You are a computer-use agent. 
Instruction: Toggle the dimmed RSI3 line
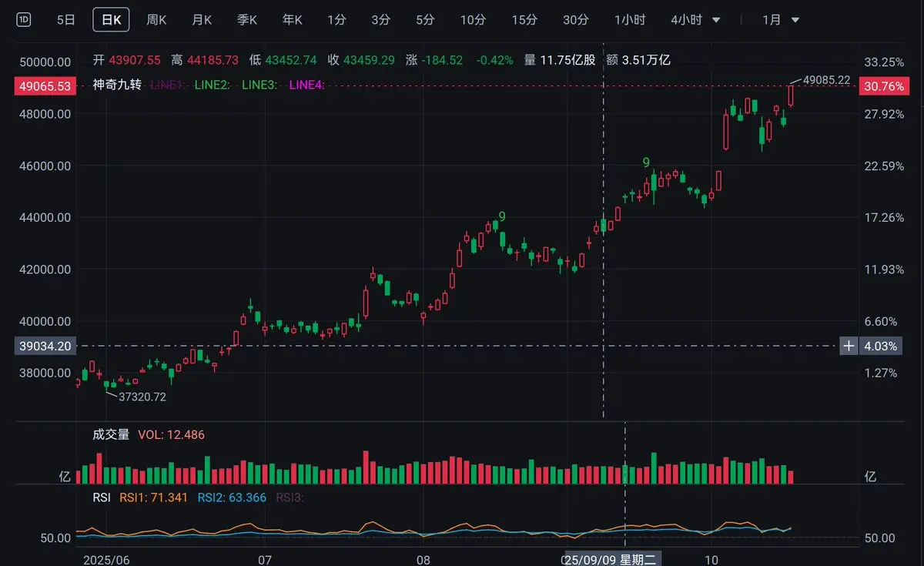pos(290,497)
